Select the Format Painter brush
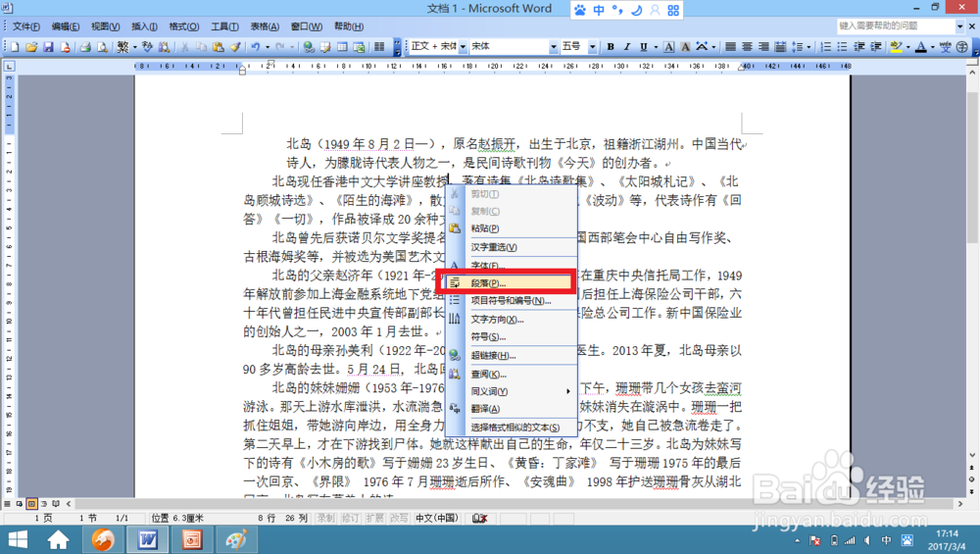 (235, 47)
